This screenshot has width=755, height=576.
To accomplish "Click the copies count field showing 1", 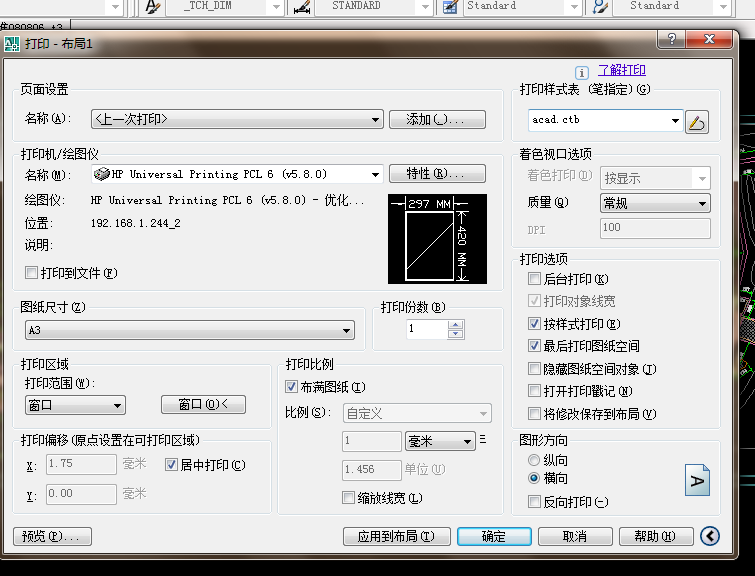I will 427,329.
